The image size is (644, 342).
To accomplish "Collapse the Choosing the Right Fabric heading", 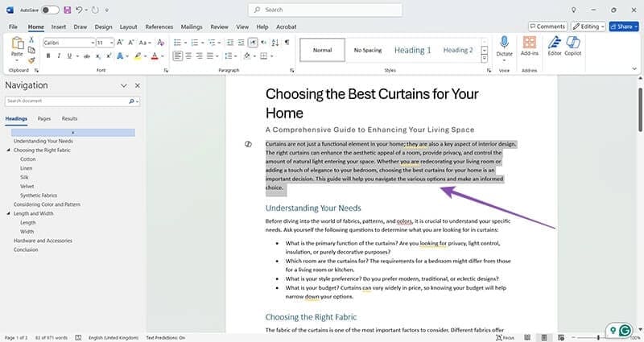I will tap(8, 150).
